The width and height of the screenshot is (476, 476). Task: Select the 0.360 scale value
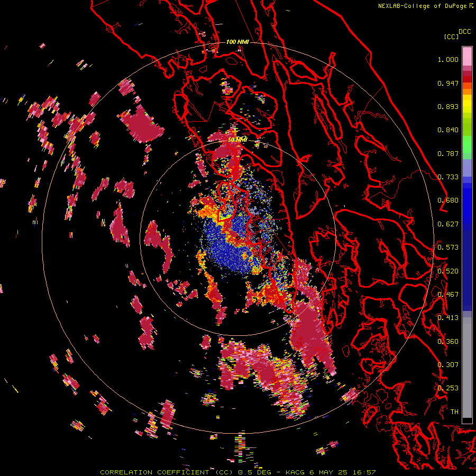coord(448,342)
